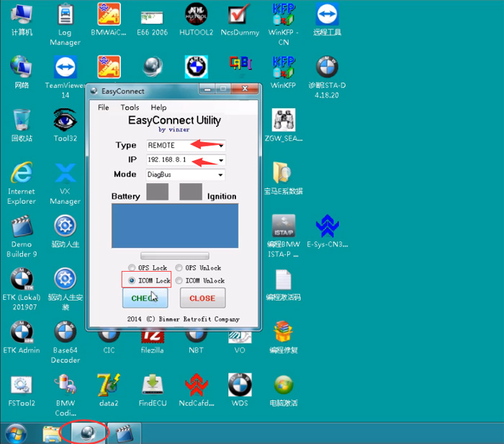The image size is (504, 444).
Task: Expand the Type dropdown arrow
Action: tap(221, 146)
